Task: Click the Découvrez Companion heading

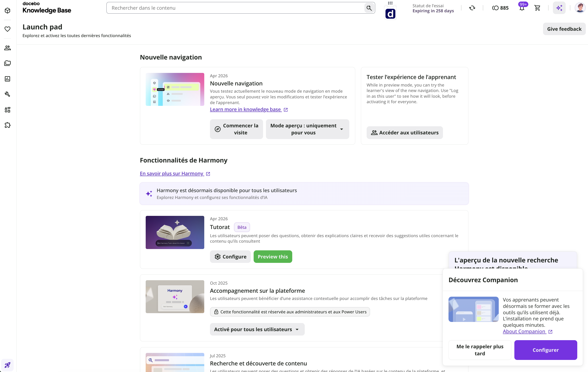Action: (483, 280)
